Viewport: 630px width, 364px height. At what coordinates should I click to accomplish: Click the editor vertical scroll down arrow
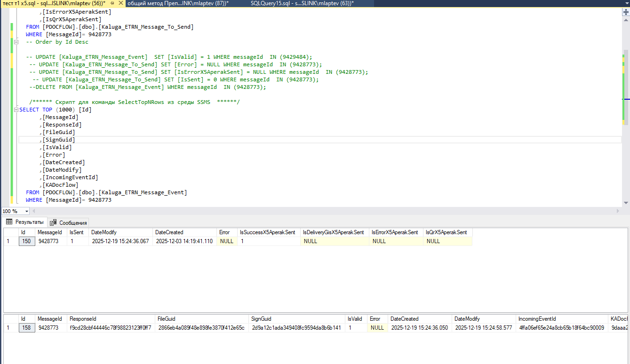(x=626, y=203)
